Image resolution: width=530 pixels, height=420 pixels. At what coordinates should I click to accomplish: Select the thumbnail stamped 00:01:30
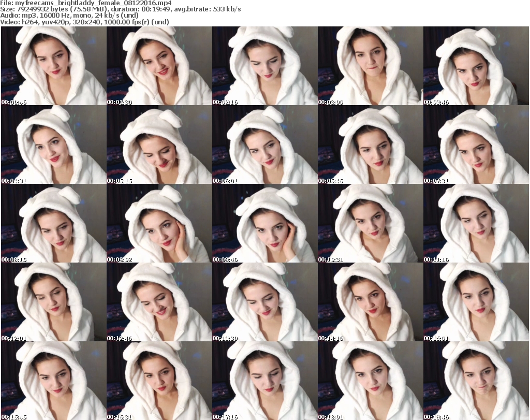[159, 66]
